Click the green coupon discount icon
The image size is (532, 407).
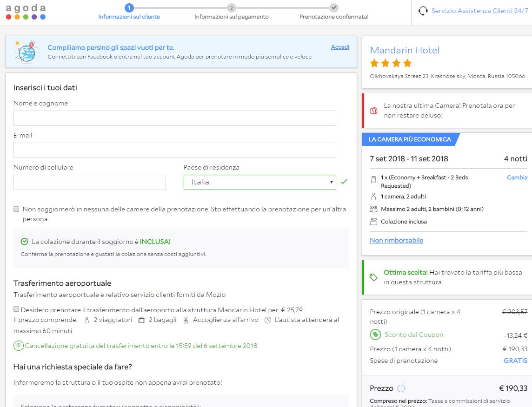pos(375,335)
